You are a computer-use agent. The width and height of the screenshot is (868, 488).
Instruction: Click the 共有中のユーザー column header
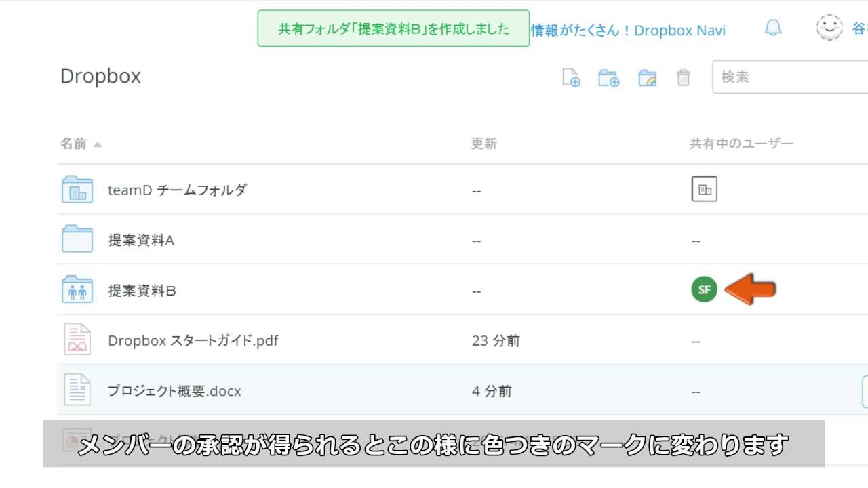[x=741, y=144]
